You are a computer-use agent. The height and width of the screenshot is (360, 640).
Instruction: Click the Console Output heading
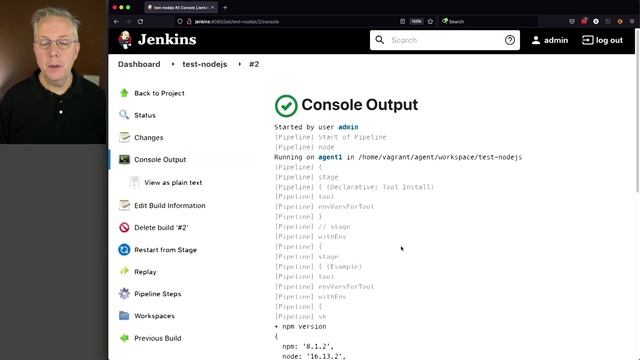pyautogui.click(x=360, y=105)
